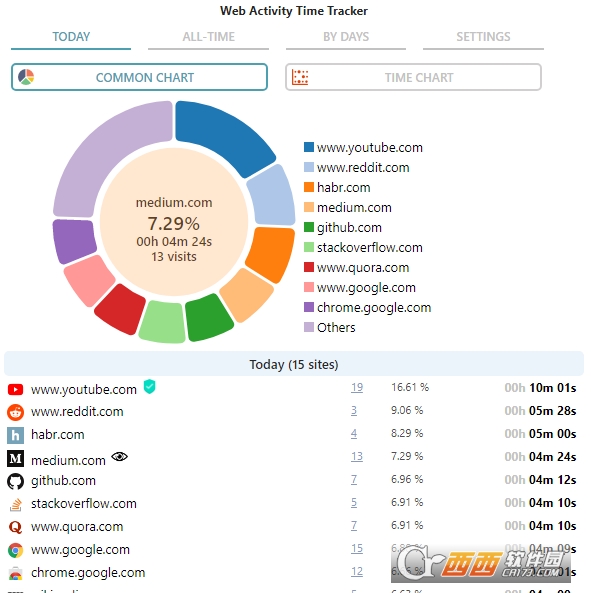The width and height of the screenshot is (591, 593).
Task: Select the stackoverflow.com row name
Action: (84, 504)
